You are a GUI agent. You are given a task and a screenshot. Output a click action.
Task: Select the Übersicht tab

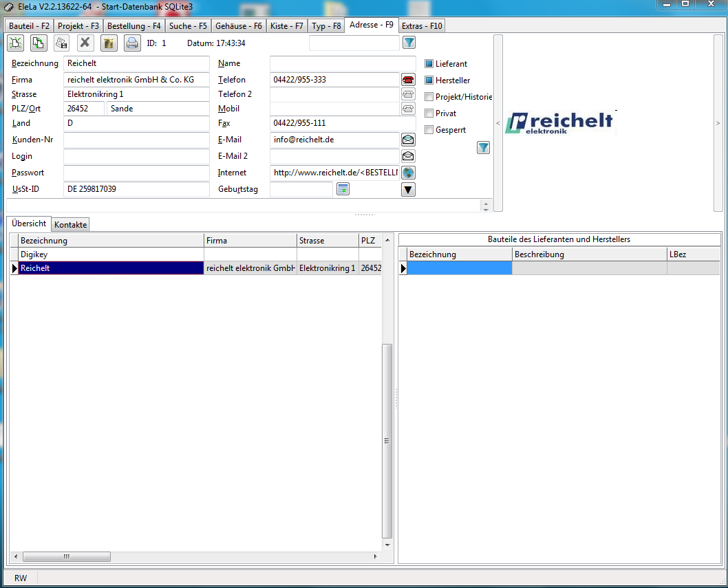[x=29, y=224]
